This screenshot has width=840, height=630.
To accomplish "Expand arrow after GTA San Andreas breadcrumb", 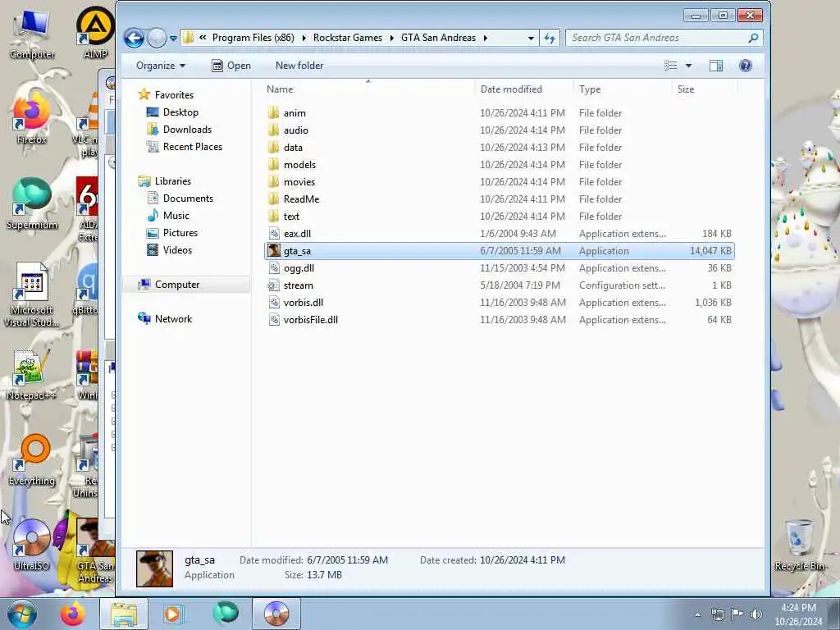I will [486, 38].
